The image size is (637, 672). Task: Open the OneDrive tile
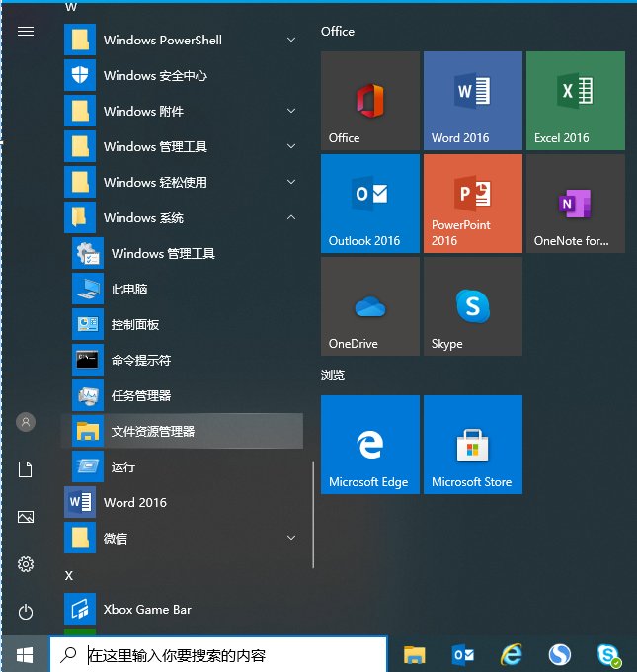point(369,305)
